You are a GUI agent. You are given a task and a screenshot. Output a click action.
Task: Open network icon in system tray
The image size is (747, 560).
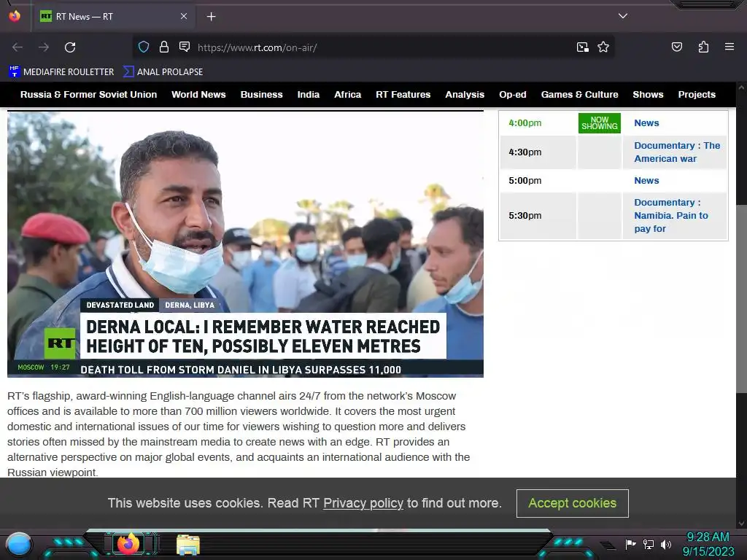[649, 544]
